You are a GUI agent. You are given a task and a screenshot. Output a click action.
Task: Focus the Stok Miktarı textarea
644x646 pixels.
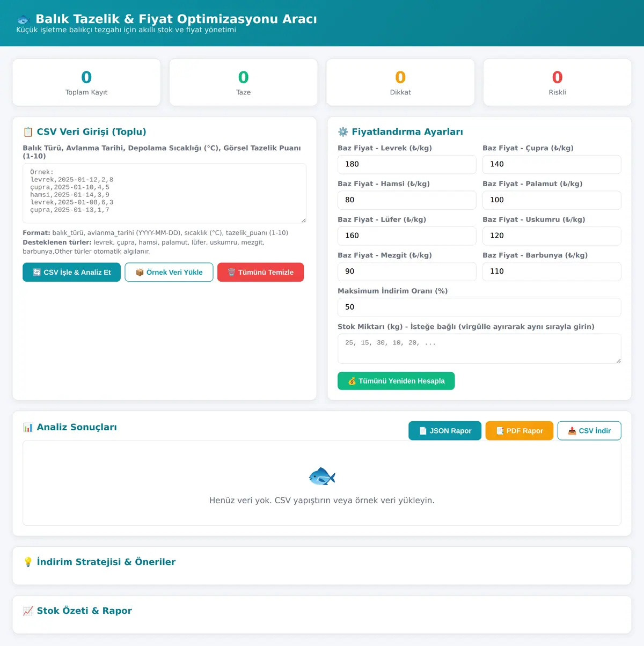479,349
